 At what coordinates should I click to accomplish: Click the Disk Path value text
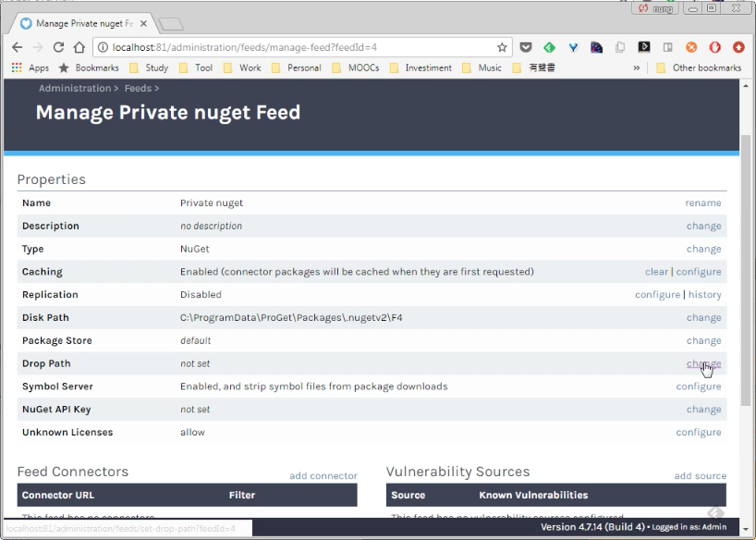[291, 317]
